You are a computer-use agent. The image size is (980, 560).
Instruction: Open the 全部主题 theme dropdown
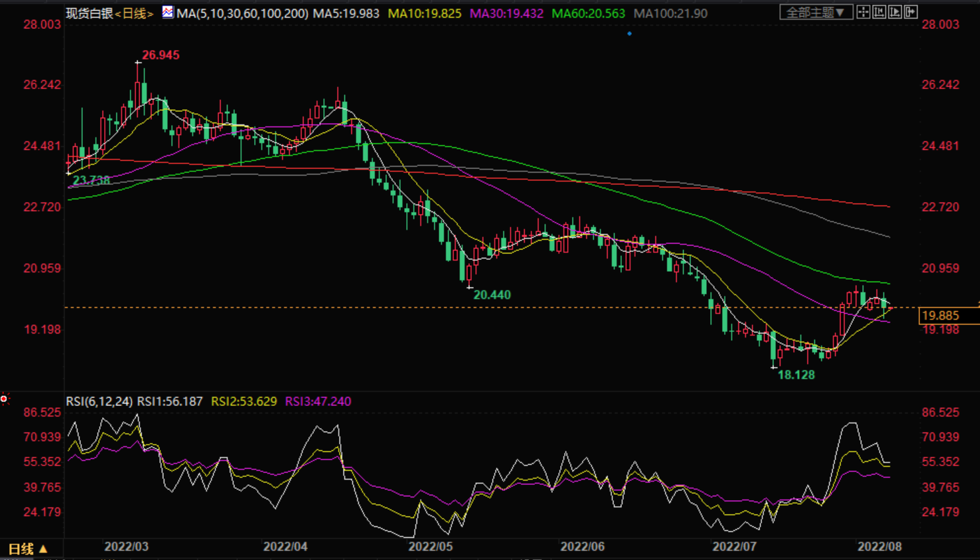pos(815,13)
